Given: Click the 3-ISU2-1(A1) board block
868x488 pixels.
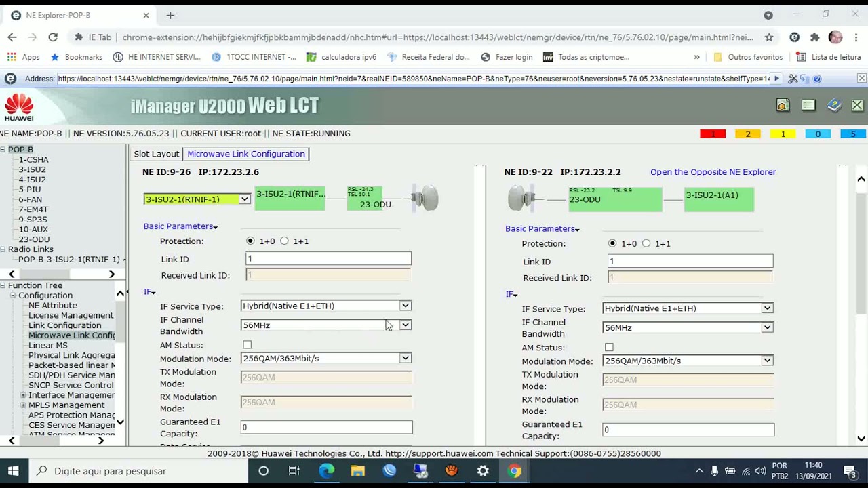Looking at the screenshot, I should pos(719,199).
